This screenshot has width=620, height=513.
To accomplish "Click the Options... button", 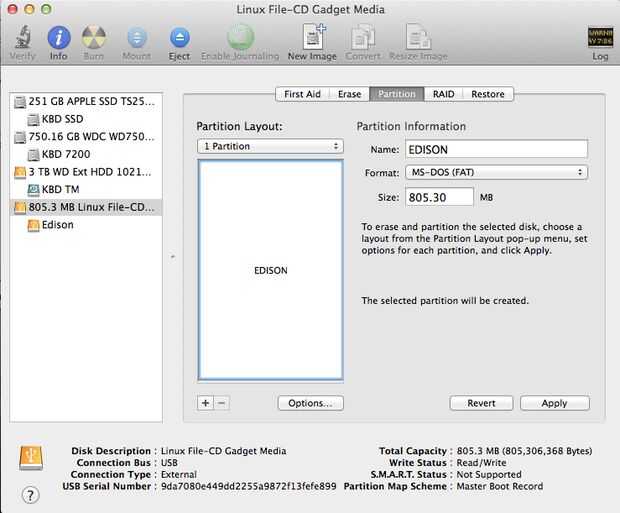I will [311, 403].
